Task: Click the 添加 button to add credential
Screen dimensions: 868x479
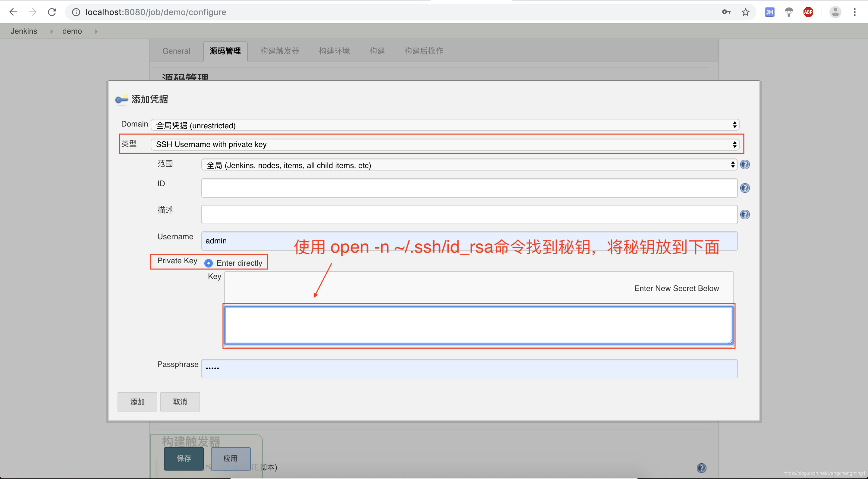Action: tap(137, 402)
